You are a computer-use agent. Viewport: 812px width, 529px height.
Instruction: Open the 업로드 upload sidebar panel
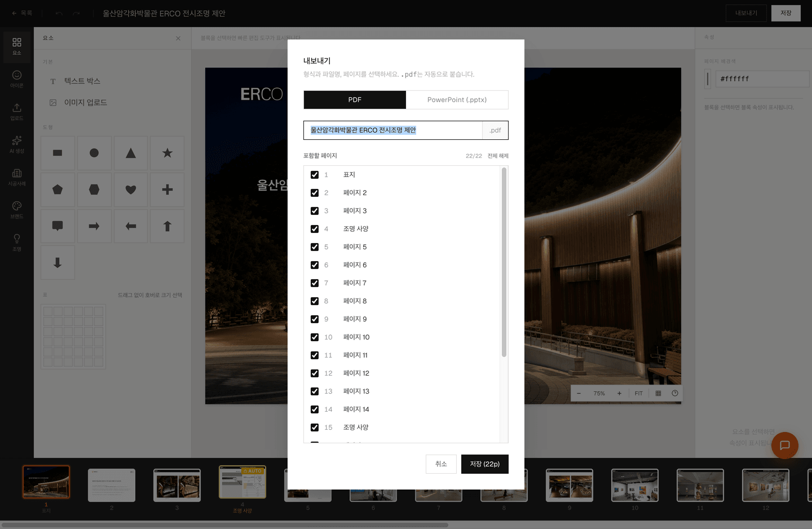[17, 112]
